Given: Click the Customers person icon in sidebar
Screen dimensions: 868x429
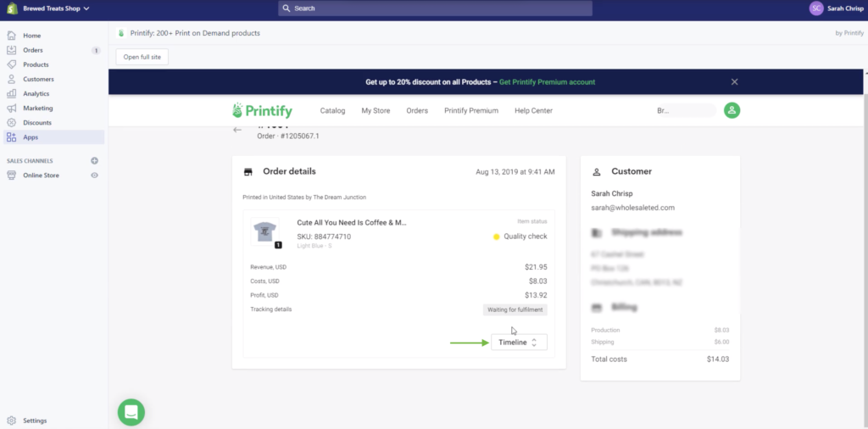Looking at the screenshot, I should pos(11,79).
